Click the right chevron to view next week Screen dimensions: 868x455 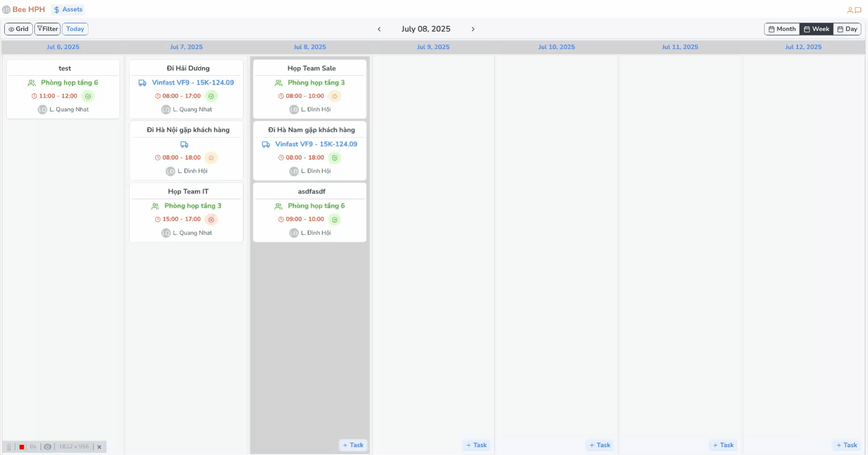(473, 29)
